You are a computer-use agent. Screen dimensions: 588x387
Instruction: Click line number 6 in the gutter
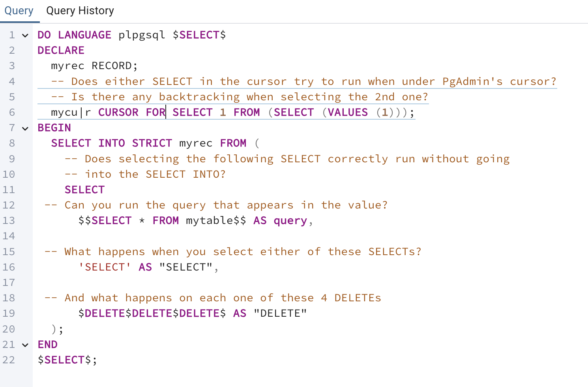pos(12,113)
